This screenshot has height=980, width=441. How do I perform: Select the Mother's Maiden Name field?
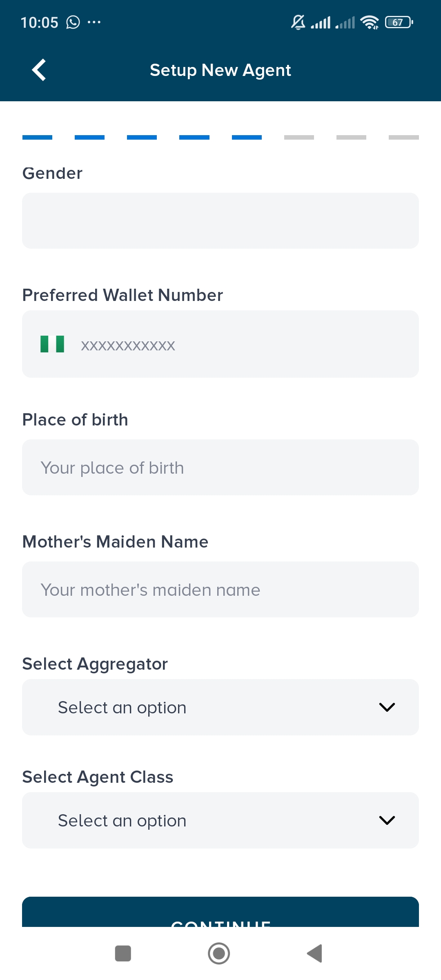click(220, 590)
